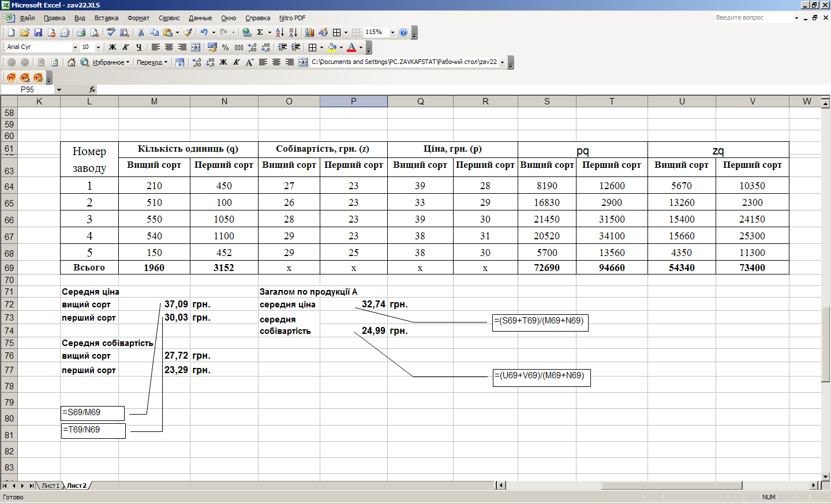The image size is (831, 504).
Task: Open the Файл menu
Action: coord(27,18)
